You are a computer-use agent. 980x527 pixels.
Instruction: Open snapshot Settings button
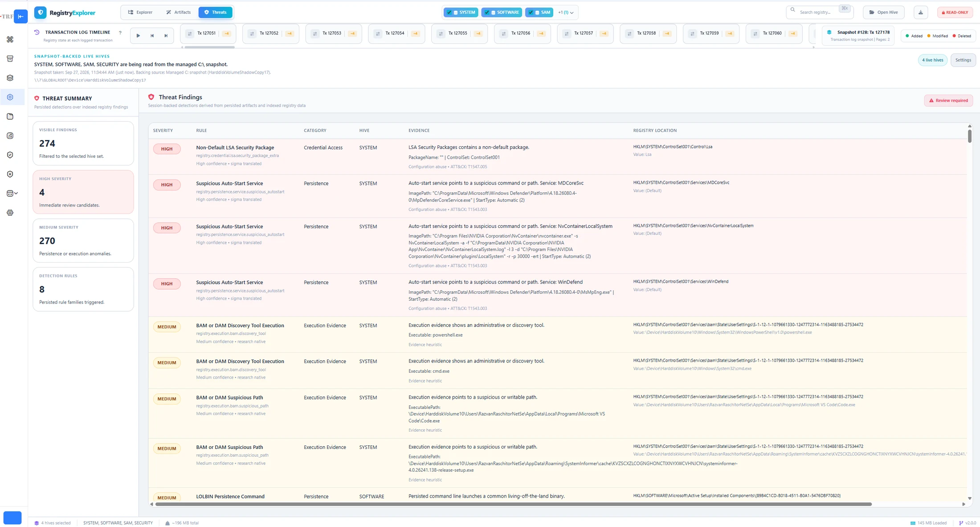pyautogui.click(x=963, y=60)
